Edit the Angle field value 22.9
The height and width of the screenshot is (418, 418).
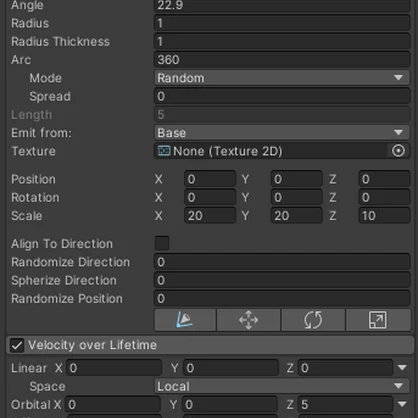[x=282, y=5]
